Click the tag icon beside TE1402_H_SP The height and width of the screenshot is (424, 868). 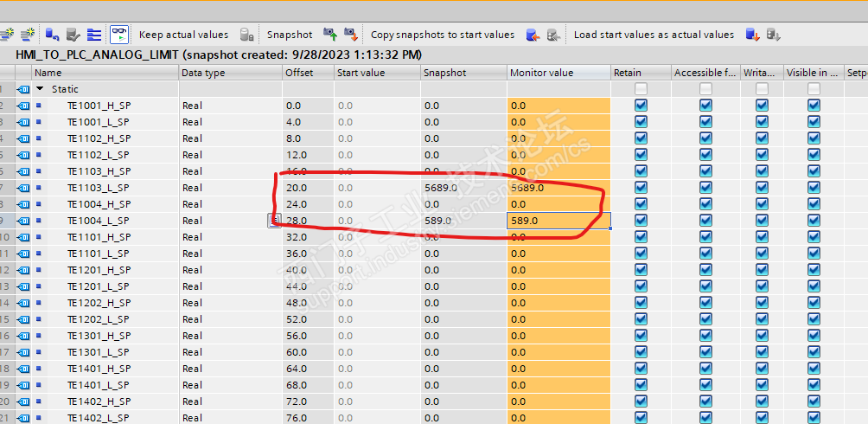(23, 402)
